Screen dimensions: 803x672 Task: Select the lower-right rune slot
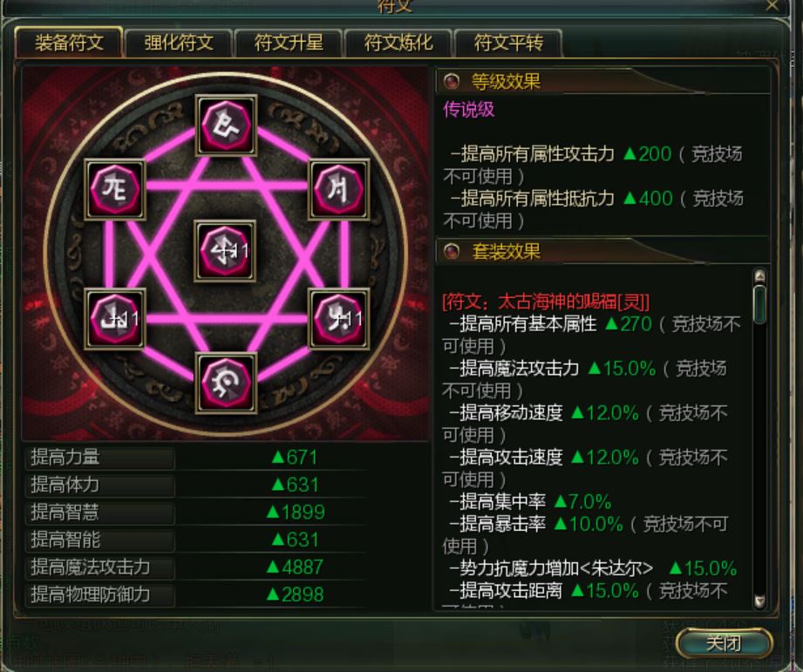[338, 318]
